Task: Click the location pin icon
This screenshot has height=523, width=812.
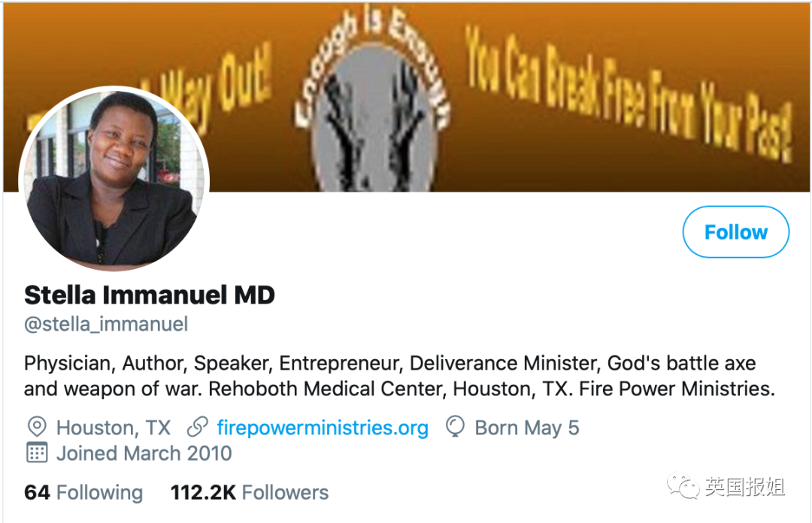Action: click(x=37, y=428)
